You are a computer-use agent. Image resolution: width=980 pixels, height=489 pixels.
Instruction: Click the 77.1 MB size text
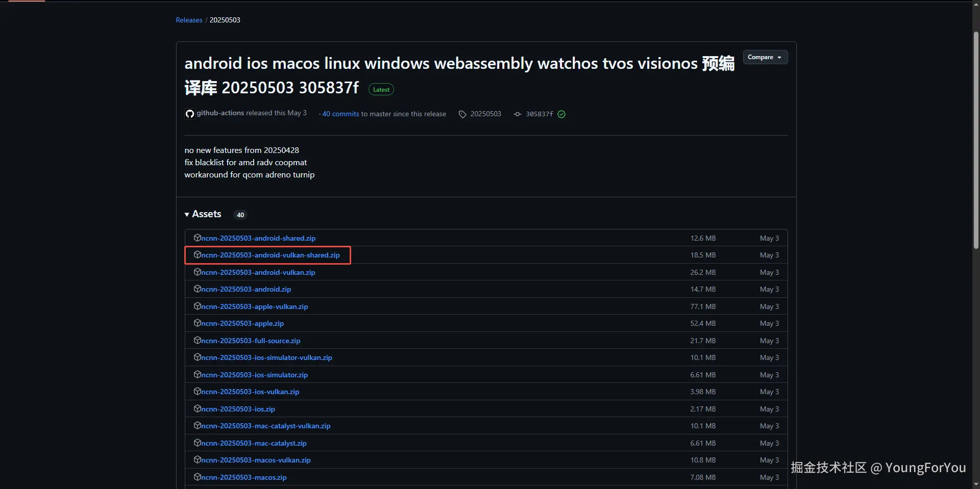click(703, 306)
